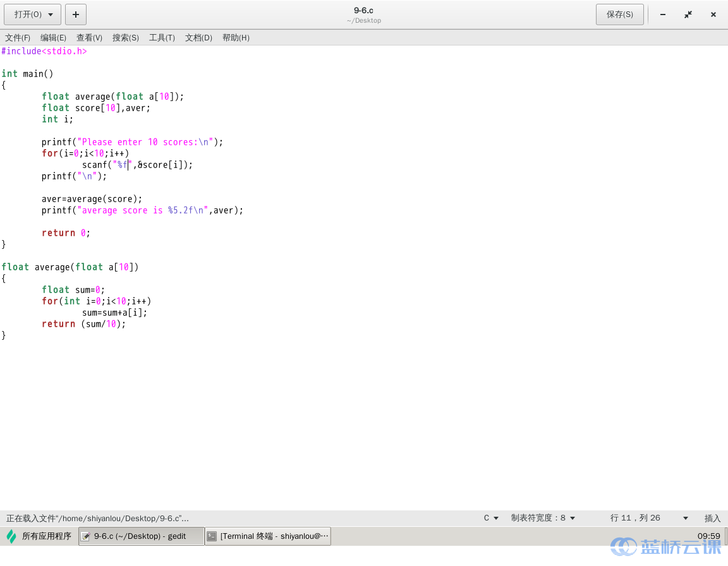
Task: Open the 编辑(E) menu
Action: point(53,38)
